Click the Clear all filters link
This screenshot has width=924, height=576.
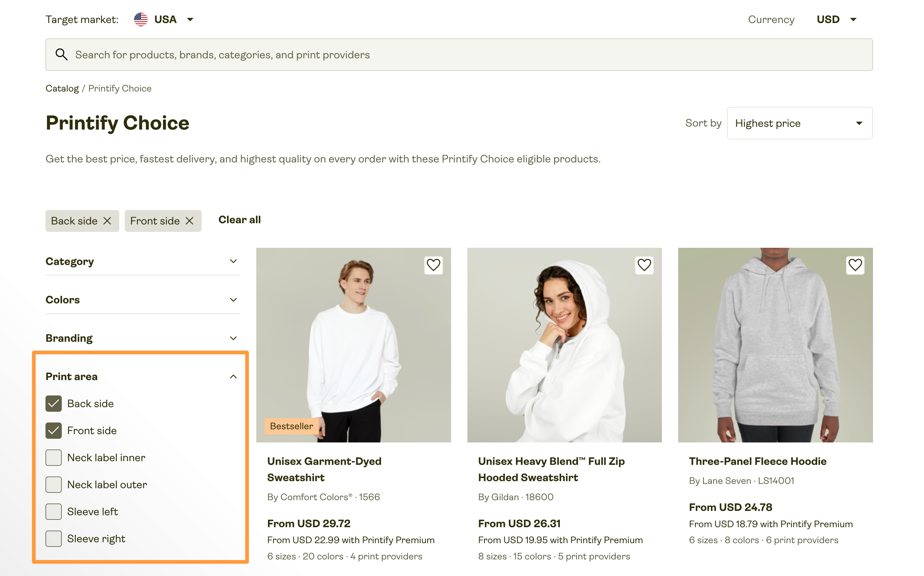point(239,220)
